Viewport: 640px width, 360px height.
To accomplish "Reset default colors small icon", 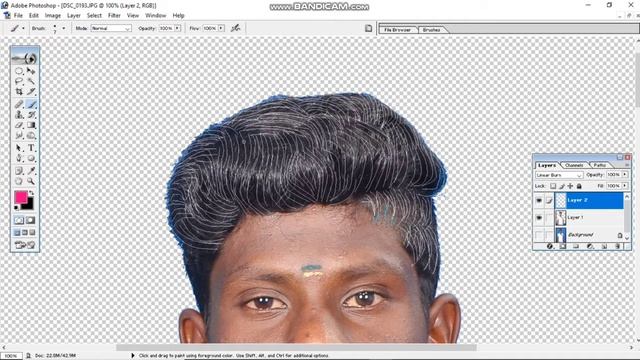I will [x=17, y=207].
